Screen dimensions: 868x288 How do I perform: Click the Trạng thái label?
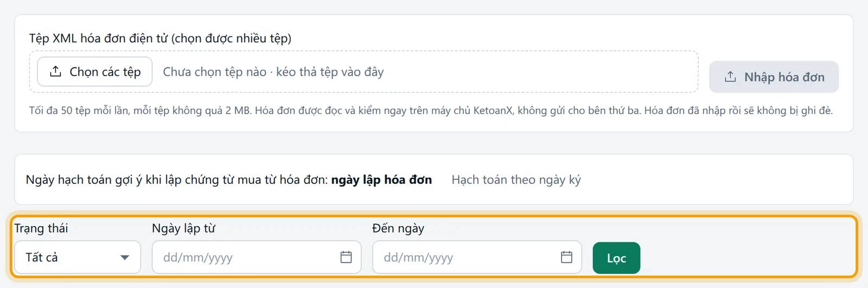pyautogui.click(x=41, y=228)
